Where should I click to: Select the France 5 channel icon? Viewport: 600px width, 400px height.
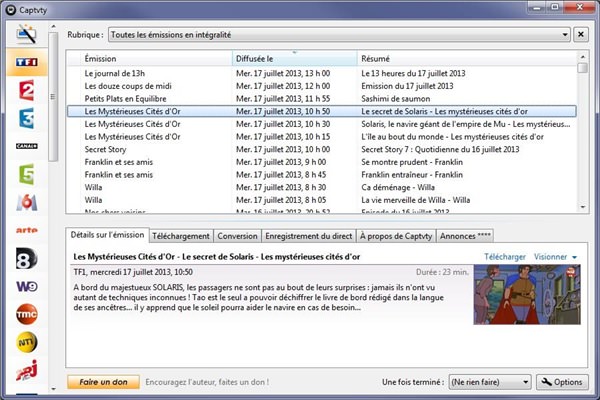coord(26,174)
